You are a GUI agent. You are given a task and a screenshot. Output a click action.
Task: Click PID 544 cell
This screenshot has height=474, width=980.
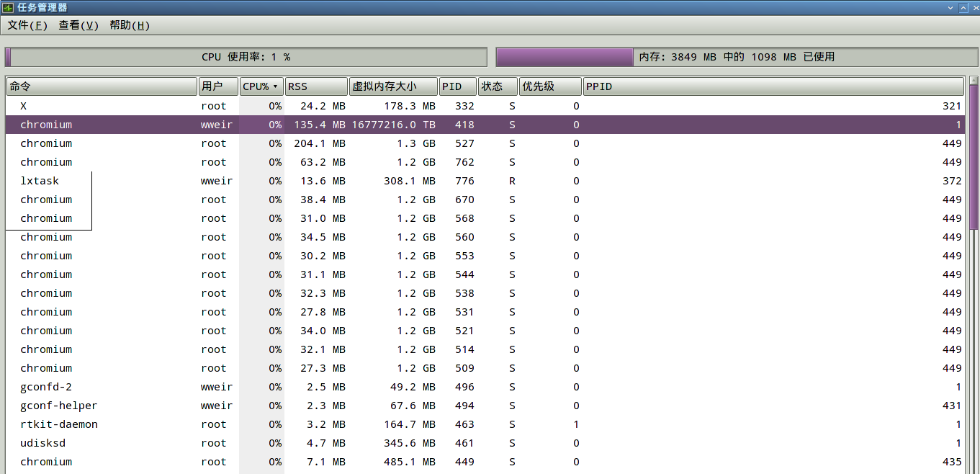[464, 274]
